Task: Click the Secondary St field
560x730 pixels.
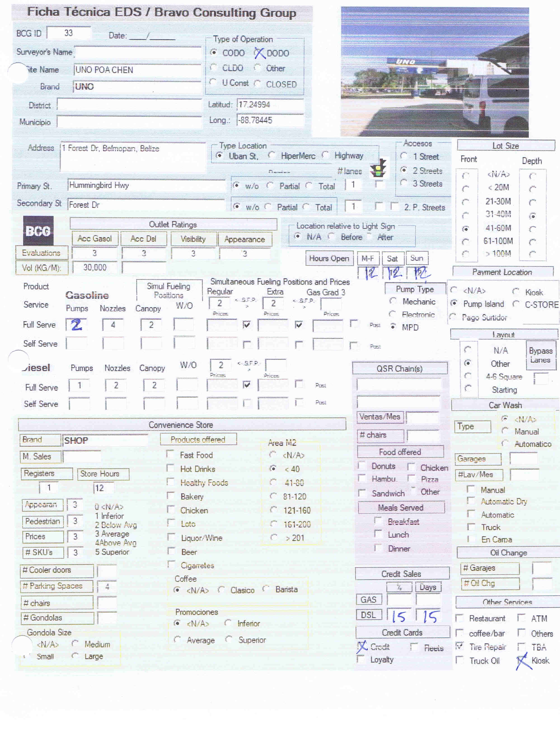Action: click(x=146, y=205)
